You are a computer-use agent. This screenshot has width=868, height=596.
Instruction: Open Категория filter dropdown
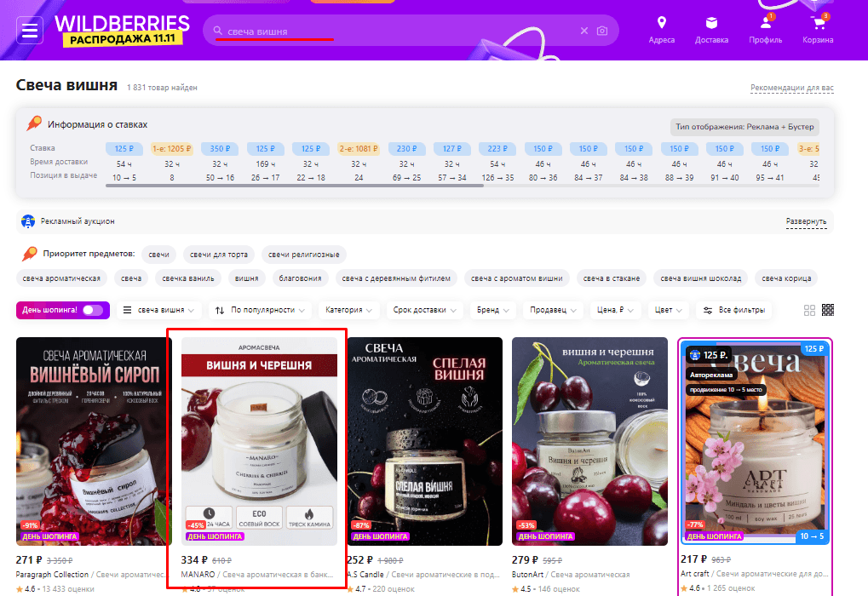click(348, 310)
